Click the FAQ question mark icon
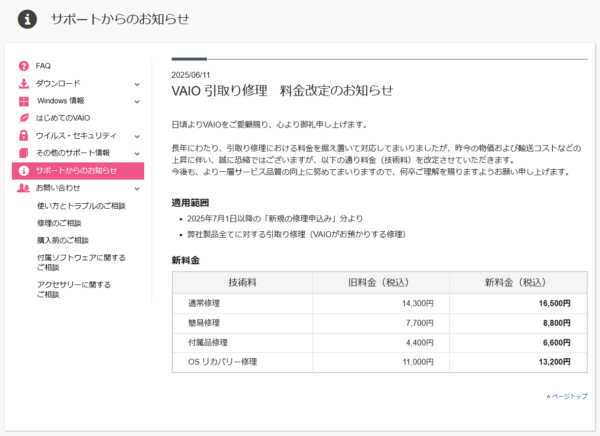Viewport: 600px width, 436px height. 24,66
